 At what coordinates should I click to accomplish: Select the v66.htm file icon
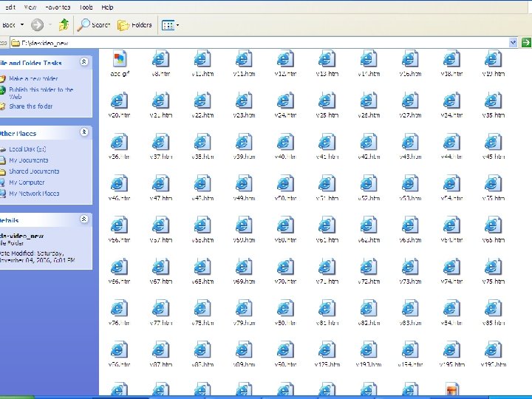pos(119,267)
